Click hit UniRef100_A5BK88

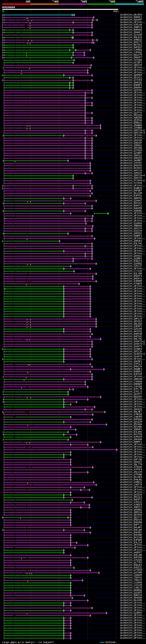(131, 226)
